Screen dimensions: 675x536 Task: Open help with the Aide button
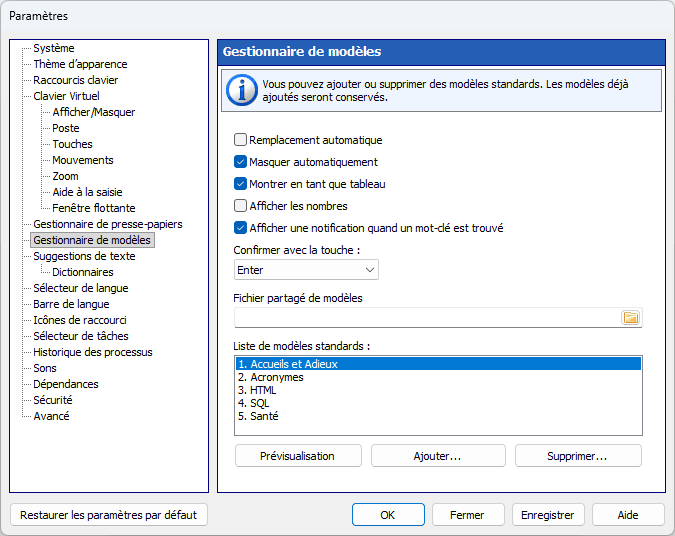pos(628,515)
